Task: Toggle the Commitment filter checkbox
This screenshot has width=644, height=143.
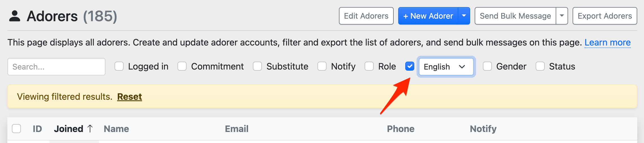Action: (182, 66)
